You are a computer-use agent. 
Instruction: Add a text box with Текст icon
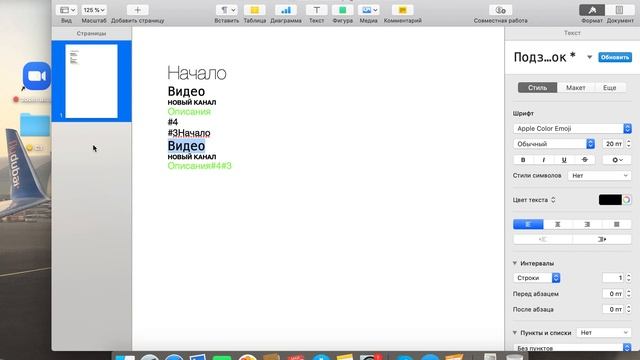click(x=316, y=10)
